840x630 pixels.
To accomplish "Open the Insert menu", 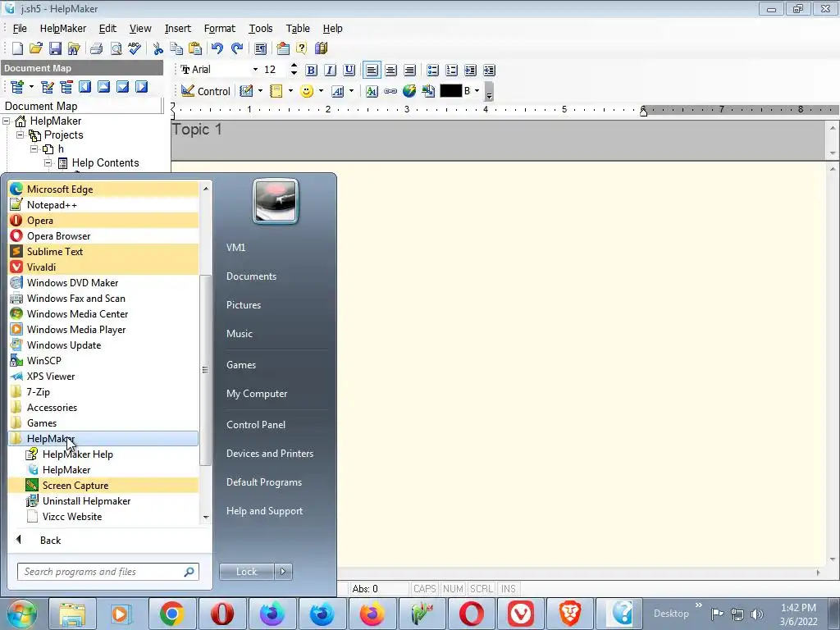I will click(178, 29).
